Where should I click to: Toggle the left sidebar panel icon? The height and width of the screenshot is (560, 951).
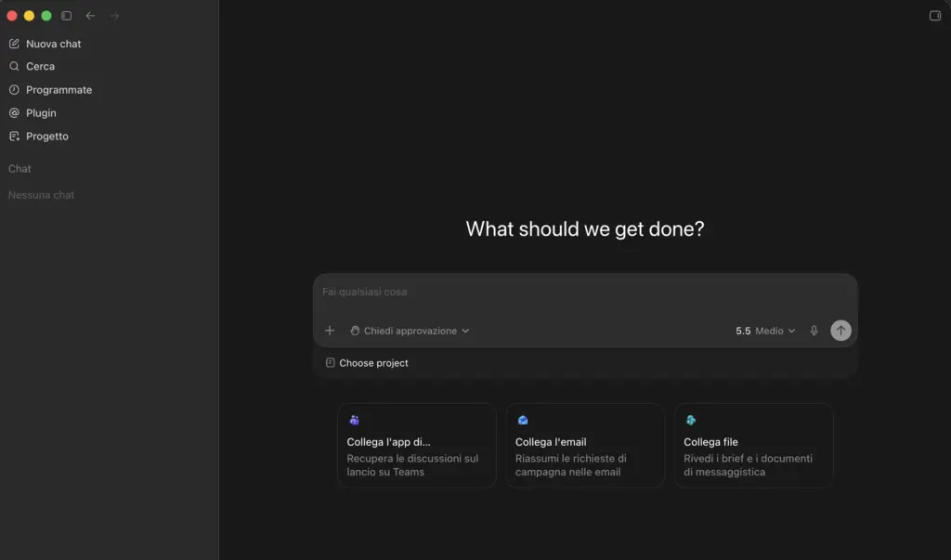(67, 16)
